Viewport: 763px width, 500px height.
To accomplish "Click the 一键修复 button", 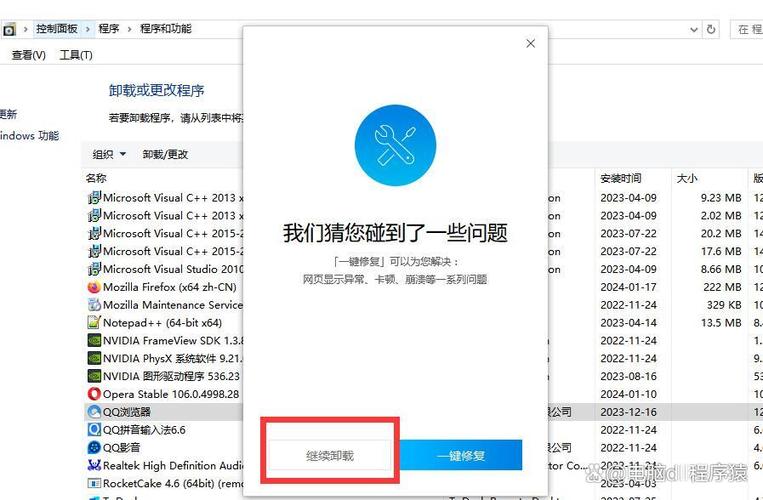I will tap(461, 455).
